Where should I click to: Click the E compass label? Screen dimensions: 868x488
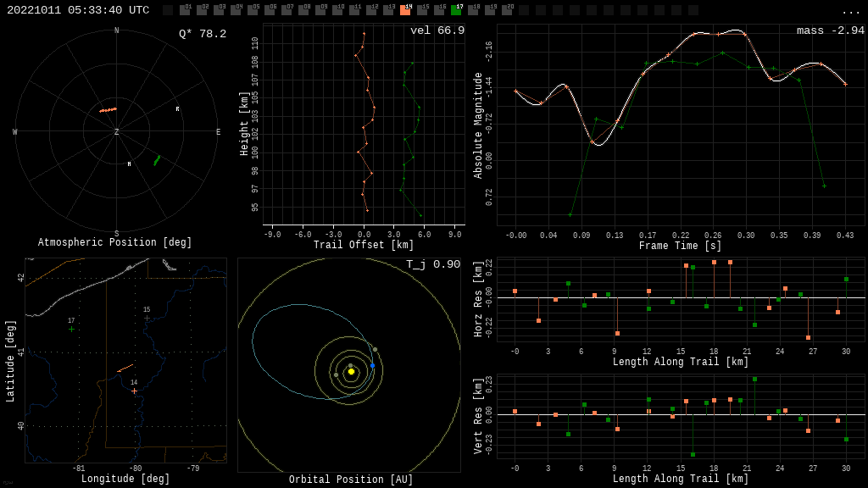(x=218, y=131)
